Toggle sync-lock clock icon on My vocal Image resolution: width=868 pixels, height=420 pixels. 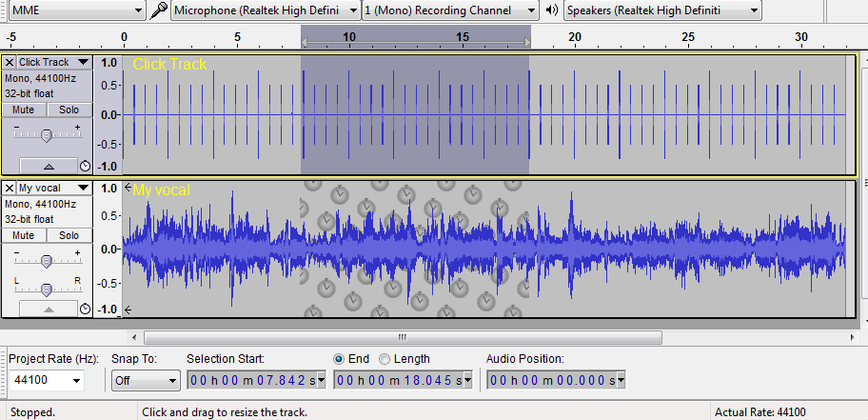tap(85, 309)
